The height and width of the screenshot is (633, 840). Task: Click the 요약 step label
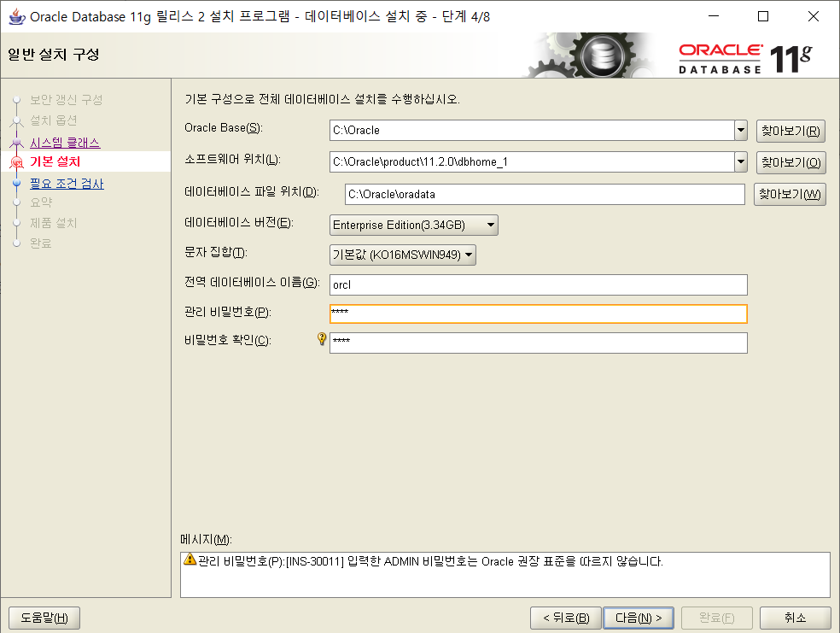tap(41, 202)
